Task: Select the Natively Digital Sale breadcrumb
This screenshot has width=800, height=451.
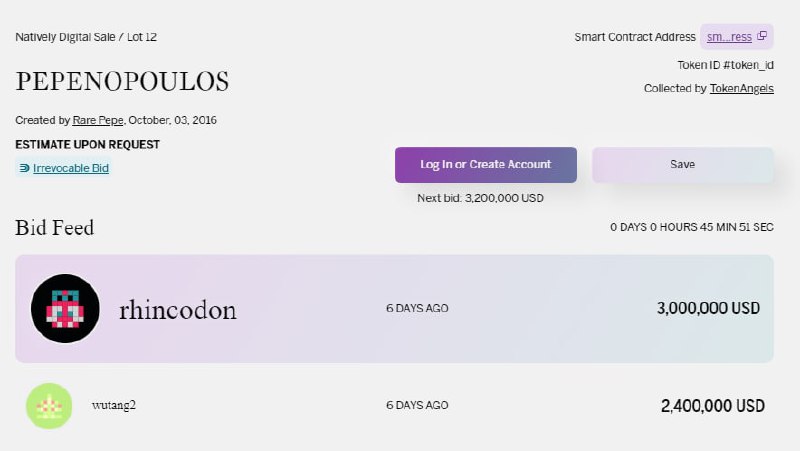Action: 65,37
